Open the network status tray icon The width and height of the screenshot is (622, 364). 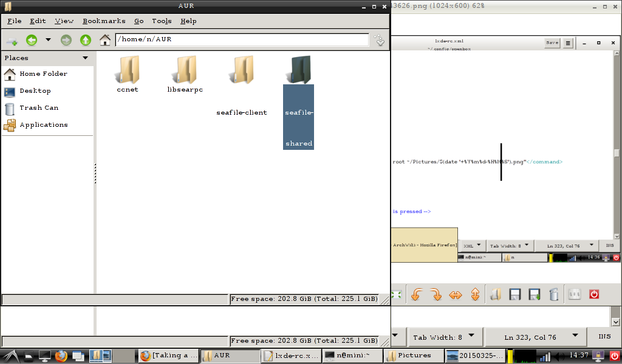[x=545, y=357]
